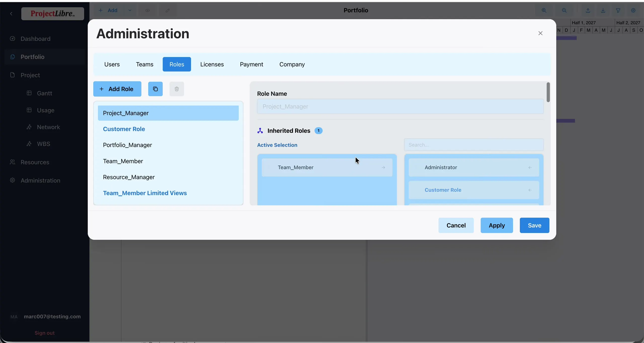Open Resources in the sidebar
Image resolution: width=644 pixels, height=343 pixels.
coord(35,162)
